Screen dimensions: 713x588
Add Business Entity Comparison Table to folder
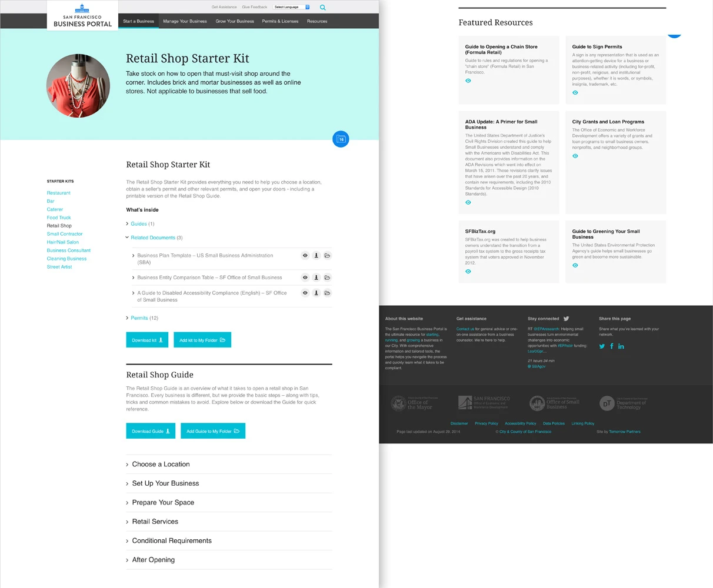pyautogui.click(x=327, y=278)
